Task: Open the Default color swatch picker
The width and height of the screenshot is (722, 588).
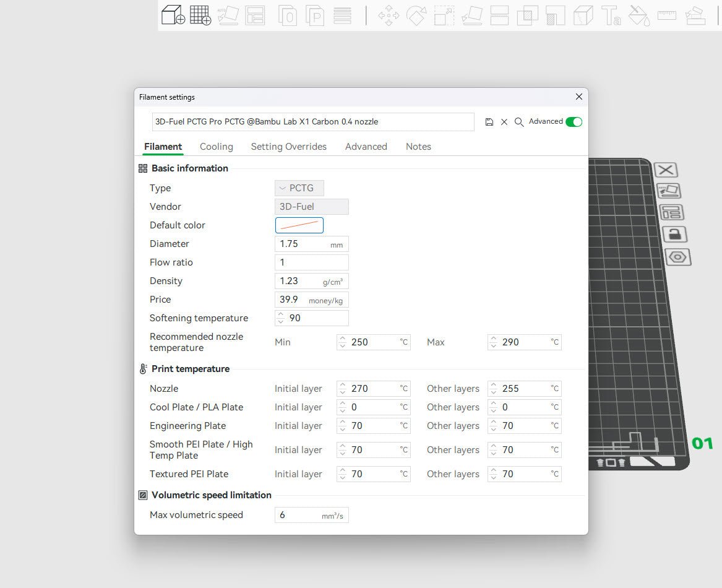Action: (x=299, y=225)
